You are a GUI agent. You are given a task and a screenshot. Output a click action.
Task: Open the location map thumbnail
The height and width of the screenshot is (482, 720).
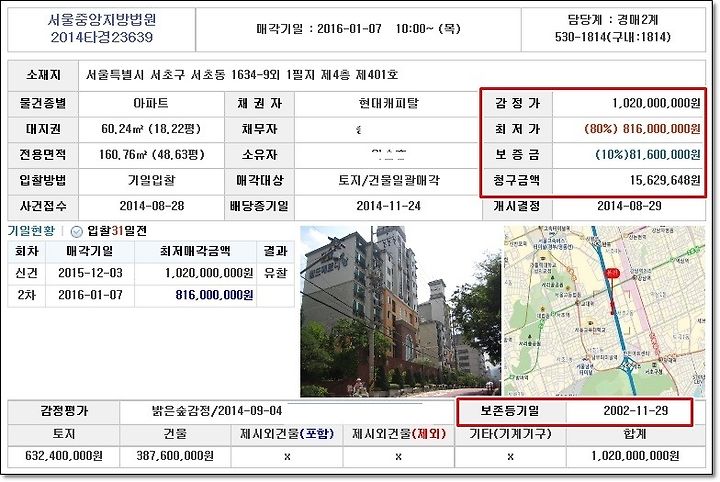(x=604, y=311)
